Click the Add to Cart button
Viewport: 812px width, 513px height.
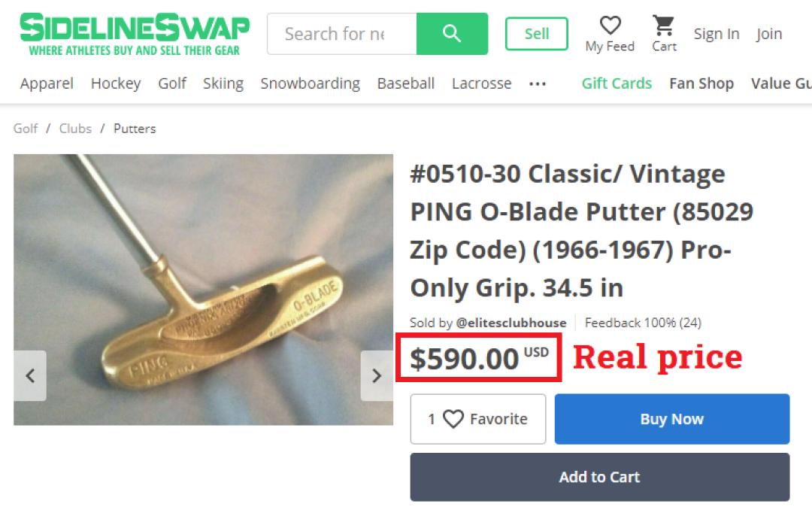point(600,477)
